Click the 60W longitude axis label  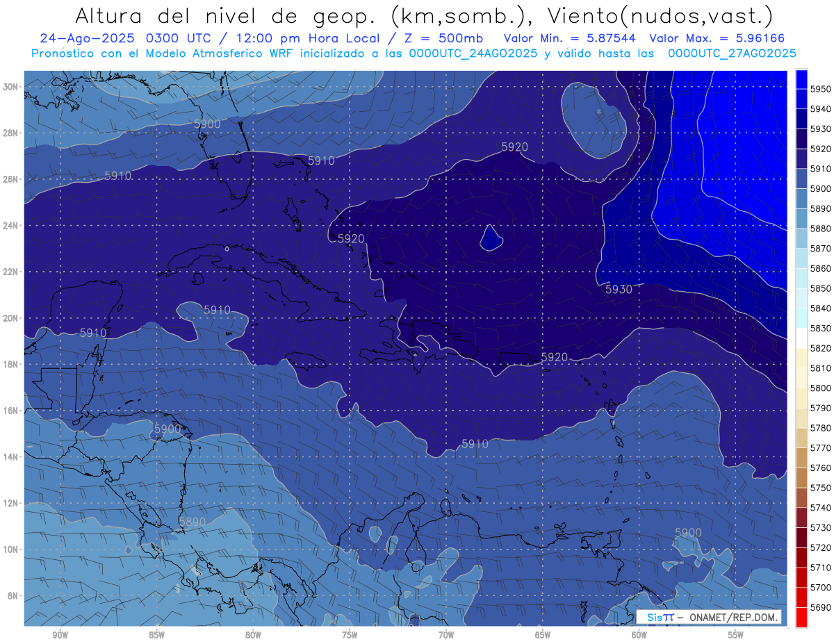(x=639, y=635)
